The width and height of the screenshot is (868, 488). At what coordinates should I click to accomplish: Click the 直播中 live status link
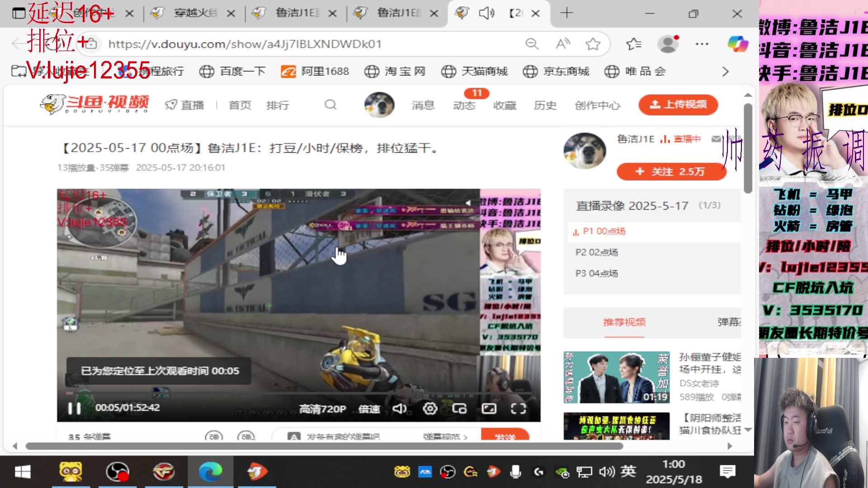(680, 139)
